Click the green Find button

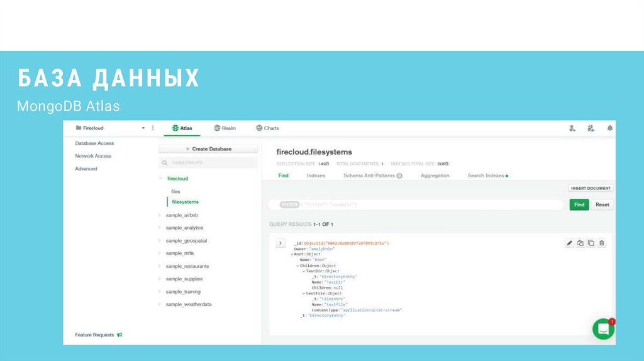tap(579, 204)
